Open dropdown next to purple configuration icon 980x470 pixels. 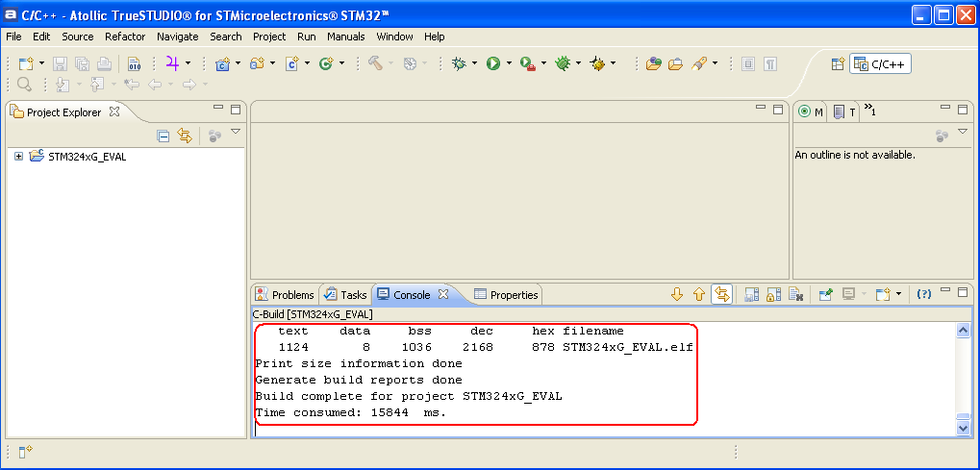[x=188, y=63]
